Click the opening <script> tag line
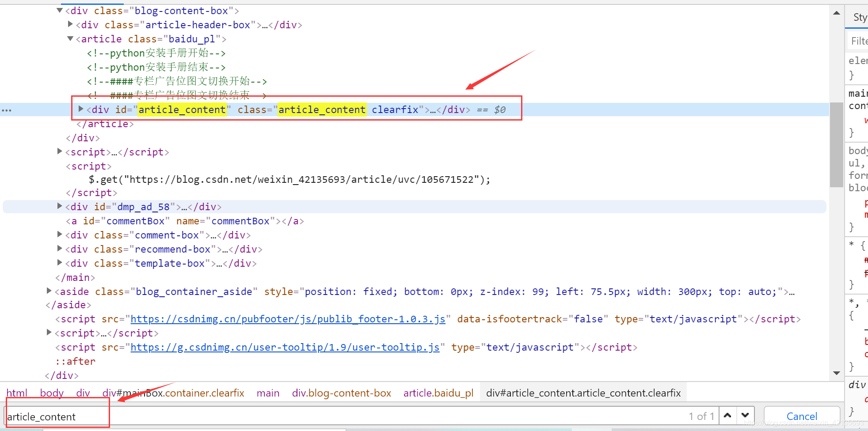 coord(88,166)
